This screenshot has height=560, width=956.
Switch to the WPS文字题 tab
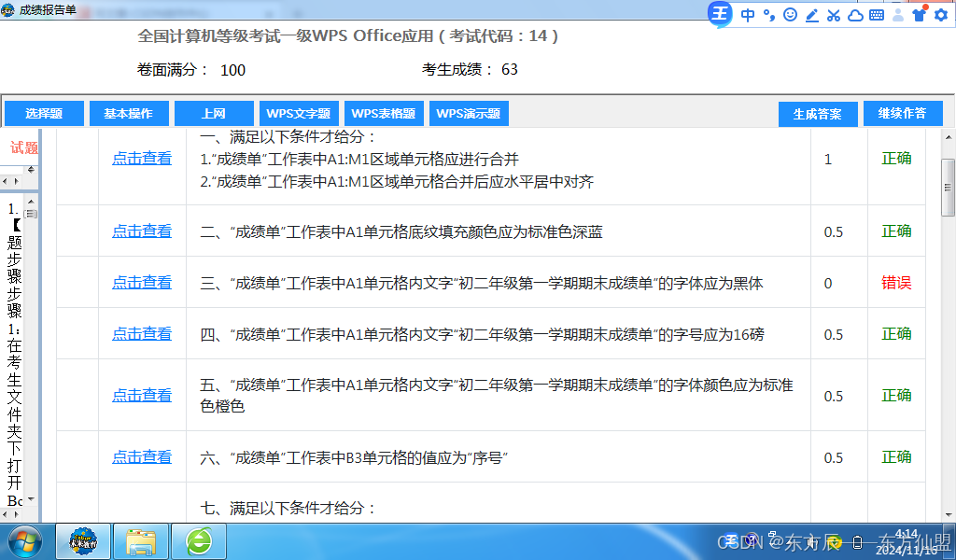tap(299, 113)
